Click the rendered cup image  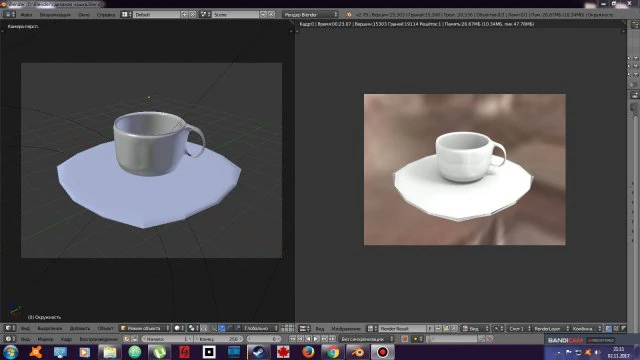(464, 169)
